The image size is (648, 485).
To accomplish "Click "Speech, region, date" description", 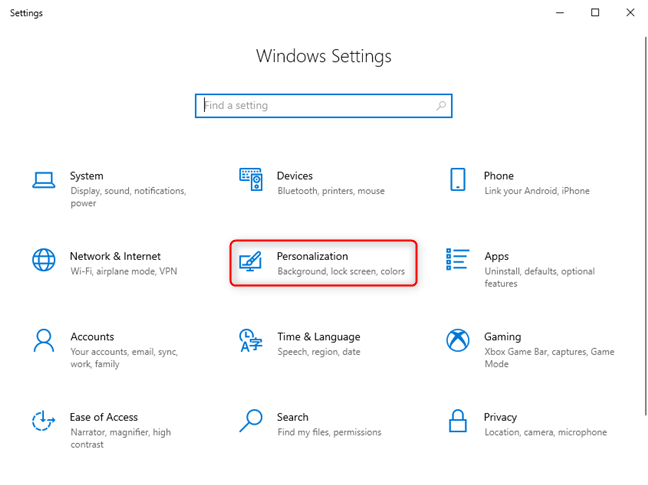I will click(319, 352).
